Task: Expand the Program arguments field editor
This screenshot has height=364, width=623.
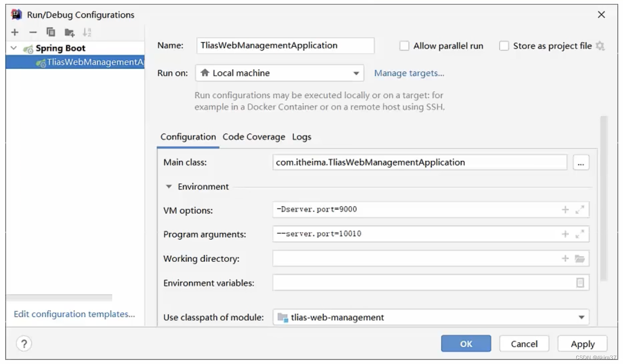Action: [579, 234]
